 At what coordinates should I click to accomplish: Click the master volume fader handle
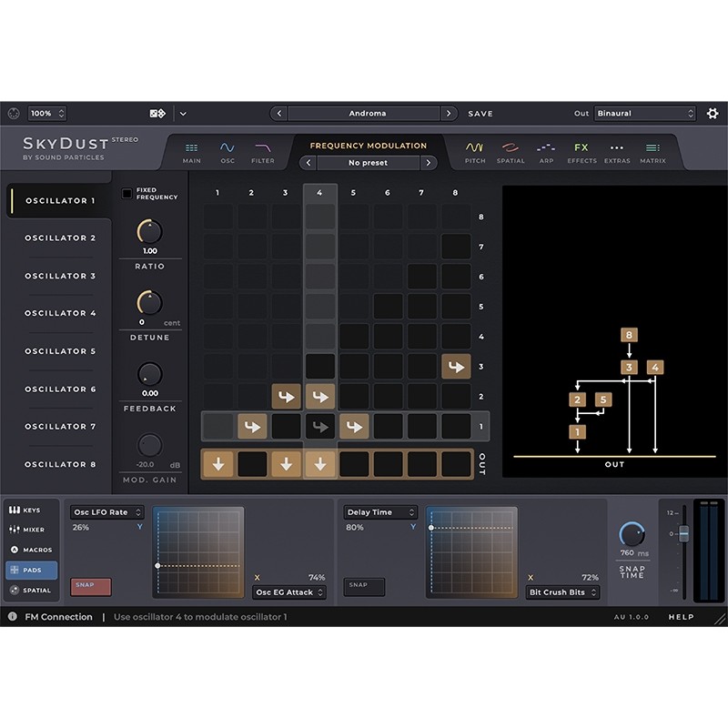click(x=684, y=533)
